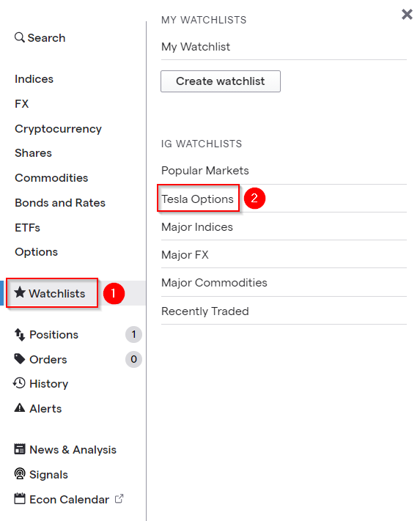Image resolution: width=420 pixels, height=521 pixels.
Task: Close the watchlists panel with X
Action: [x=407, y=14]
